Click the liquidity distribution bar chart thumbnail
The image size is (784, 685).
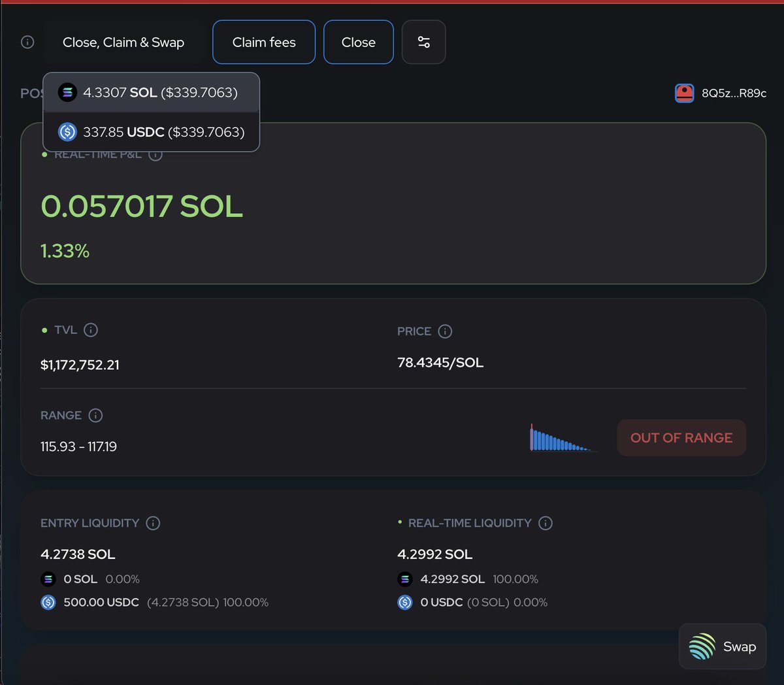click(x=563, y=437)
